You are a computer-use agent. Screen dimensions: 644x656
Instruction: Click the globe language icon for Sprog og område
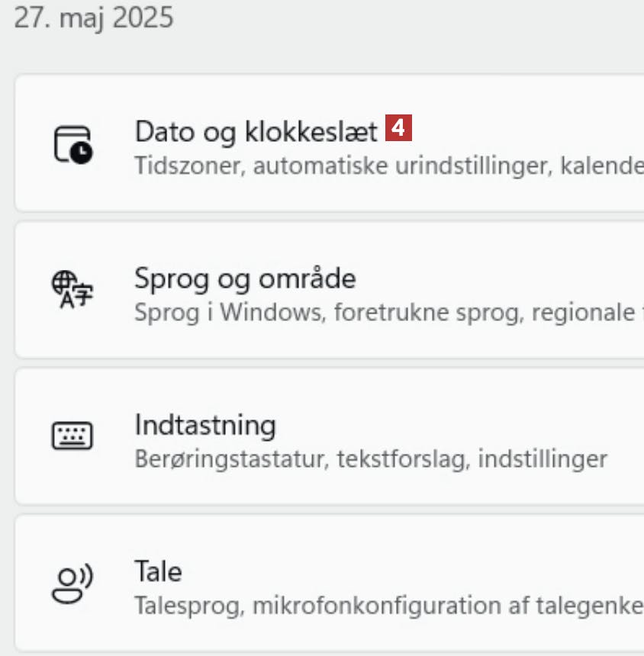coord(72,290)
